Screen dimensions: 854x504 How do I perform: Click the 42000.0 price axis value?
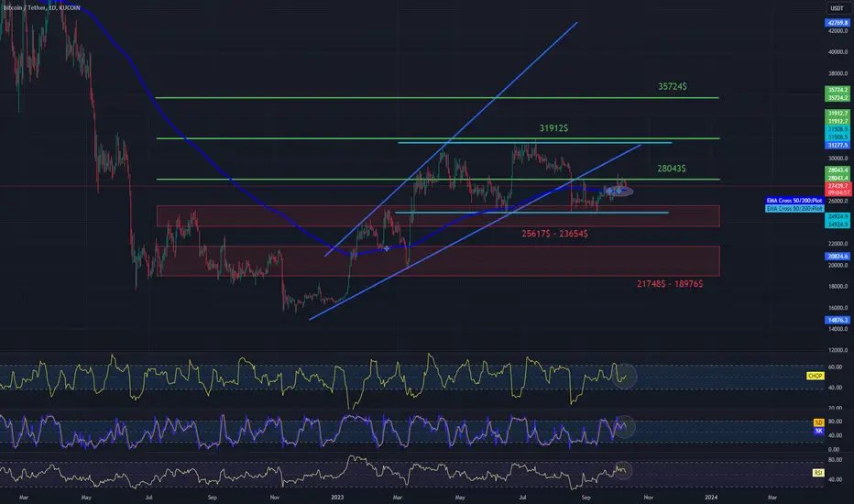pyautogui.click(x=838, y=31)
